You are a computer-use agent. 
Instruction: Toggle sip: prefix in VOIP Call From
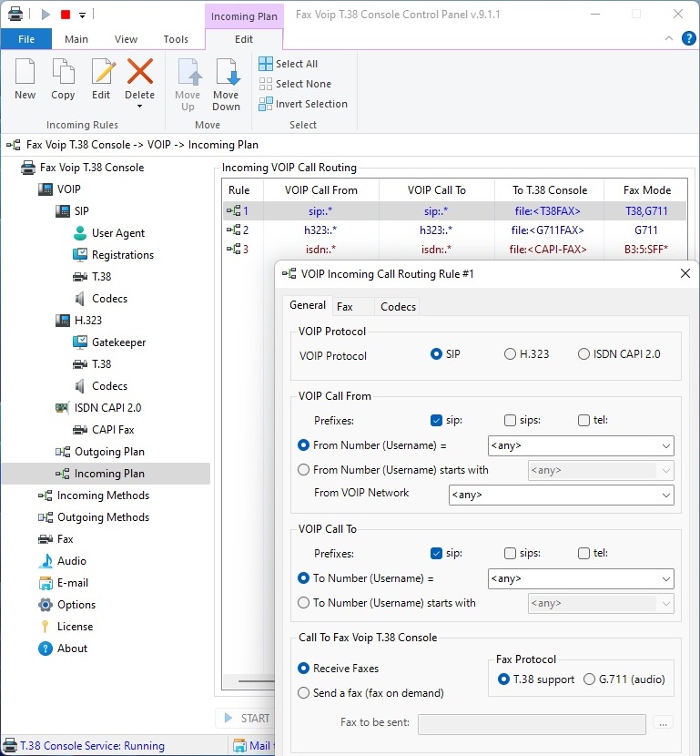click(x=437, y=421)
